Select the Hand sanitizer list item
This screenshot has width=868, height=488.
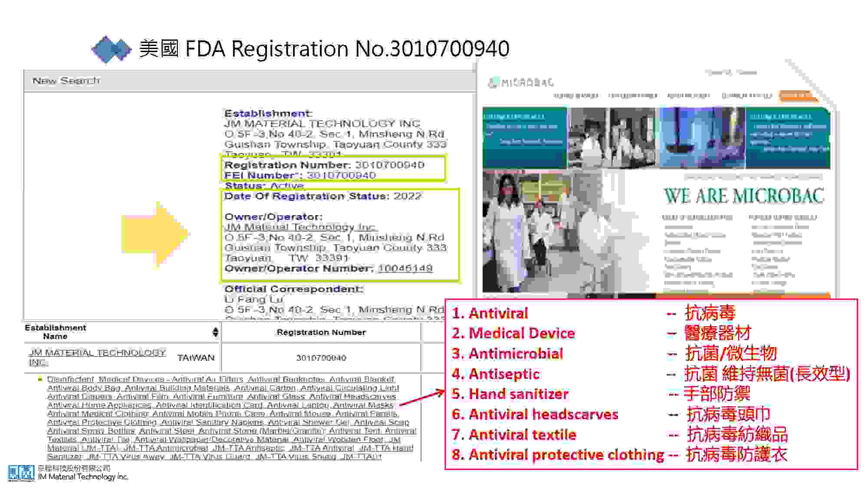click(510, 394)
